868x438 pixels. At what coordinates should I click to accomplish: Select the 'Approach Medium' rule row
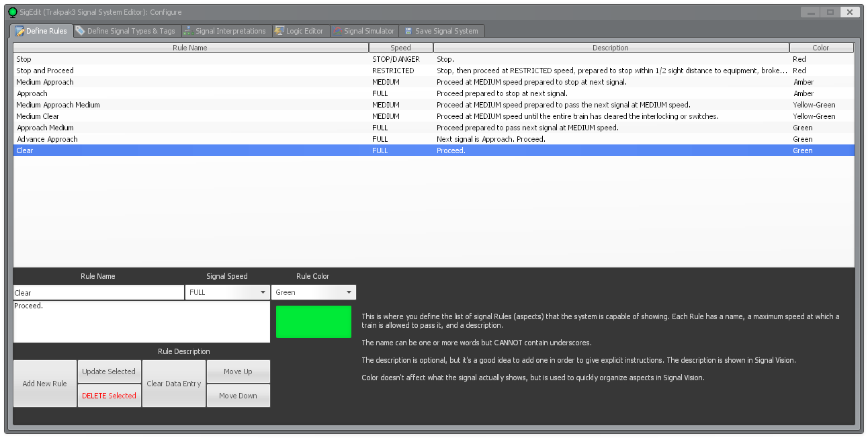click(433, 128)
